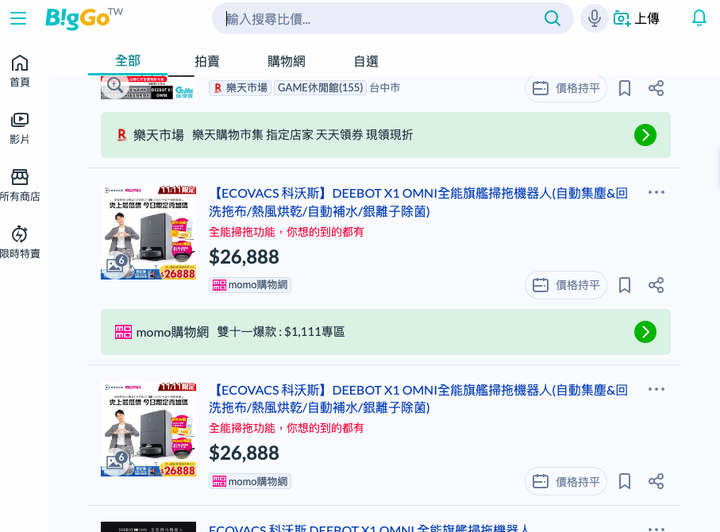This screenshot has height=532, width=720.
Task: Open more options for bottom cut-off listing
Action: click(x=656, y=528)
